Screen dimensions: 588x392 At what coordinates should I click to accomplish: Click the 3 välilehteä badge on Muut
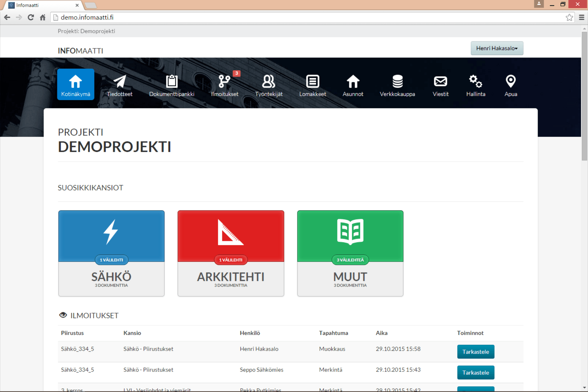(x=350, y=260)
